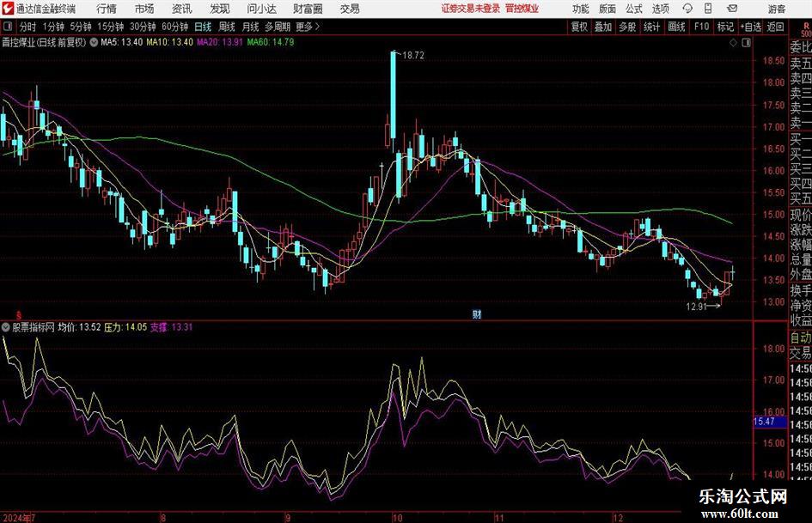Click the 现价 row in right panel
This screenshot has height=523, width=812.
point(801,215)
